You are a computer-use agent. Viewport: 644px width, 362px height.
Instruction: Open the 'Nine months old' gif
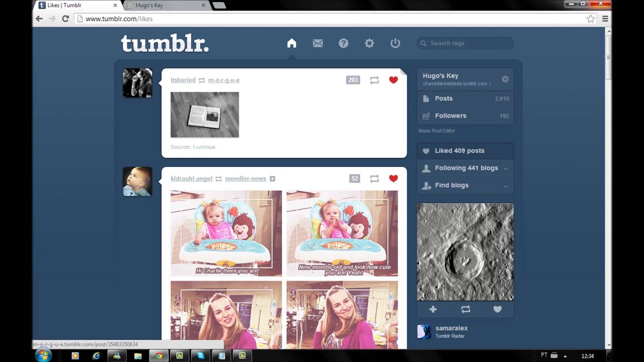click(342, 233)
